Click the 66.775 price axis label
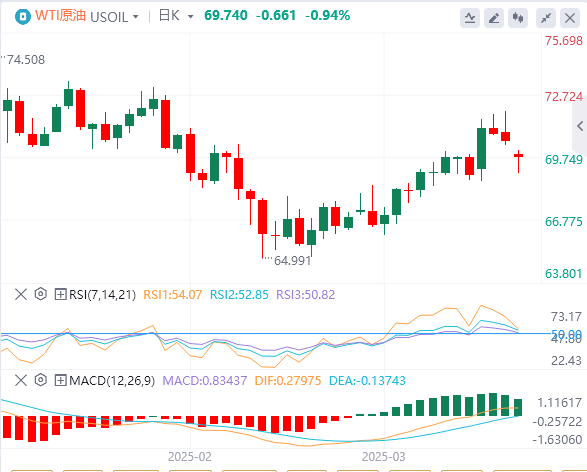The width and height of the screenshot is (587, 472). 564,222
